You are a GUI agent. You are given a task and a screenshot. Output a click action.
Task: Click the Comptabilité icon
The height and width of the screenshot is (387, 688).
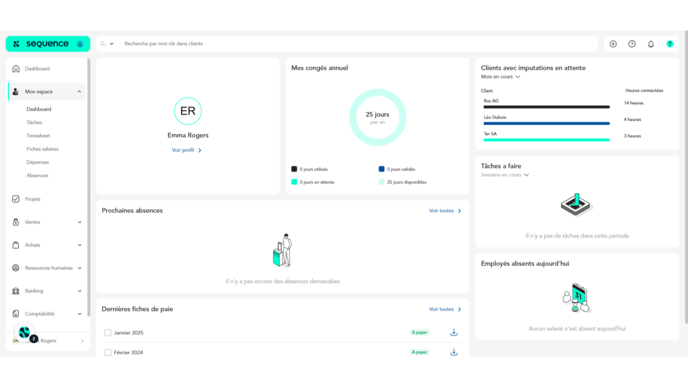coord(16,314)
